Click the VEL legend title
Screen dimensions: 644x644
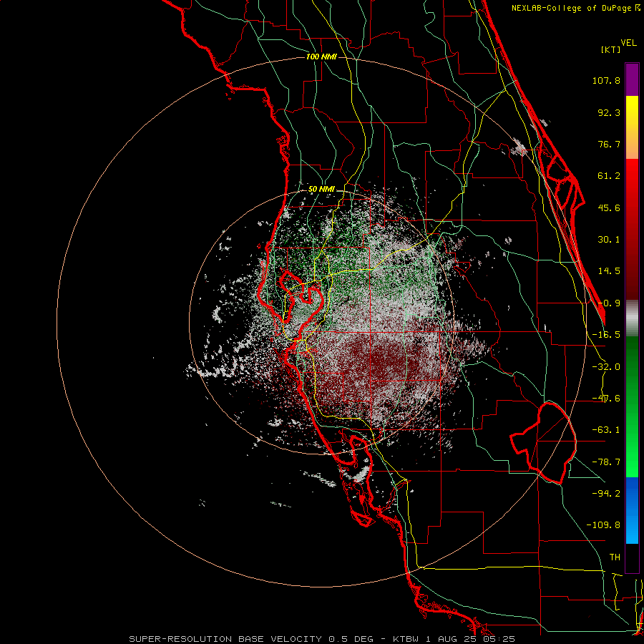629,42
